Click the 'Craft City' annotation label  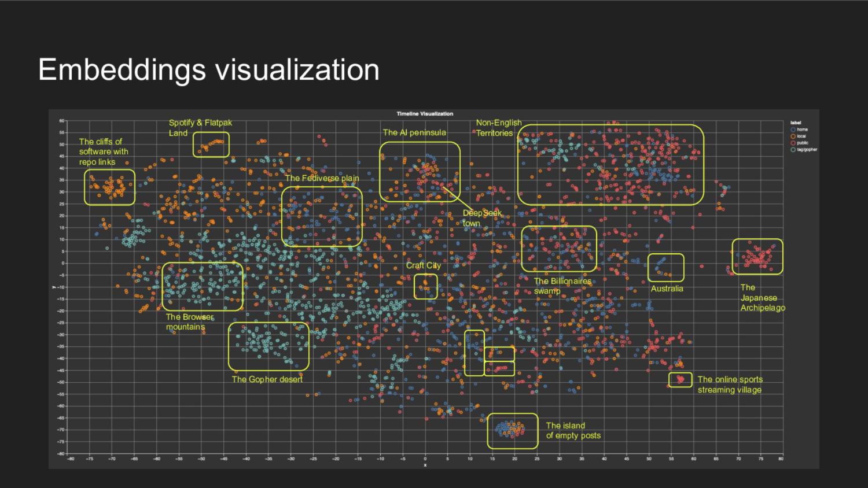point(423,265)
